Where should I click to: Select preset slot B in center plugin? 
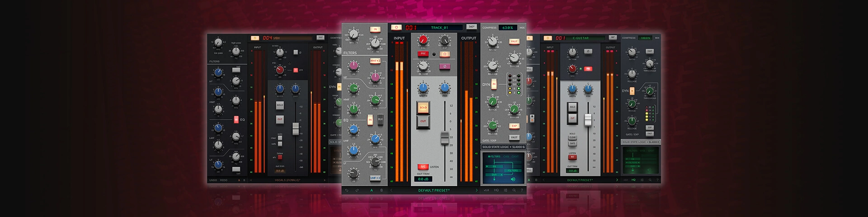tap(381, 190)
